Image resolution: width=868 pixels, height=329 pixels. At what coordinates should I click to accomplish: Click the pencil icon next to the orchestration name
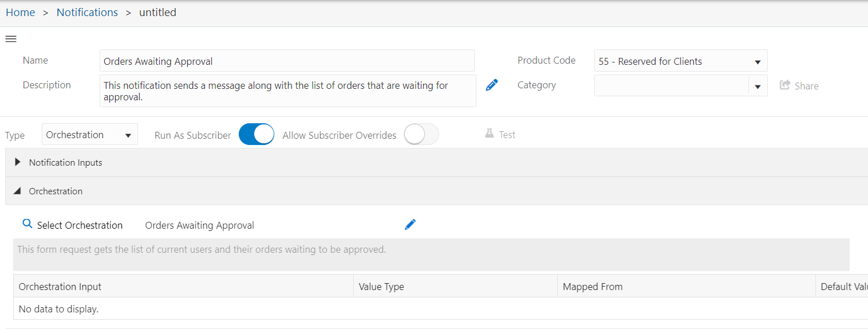[410, 224]
